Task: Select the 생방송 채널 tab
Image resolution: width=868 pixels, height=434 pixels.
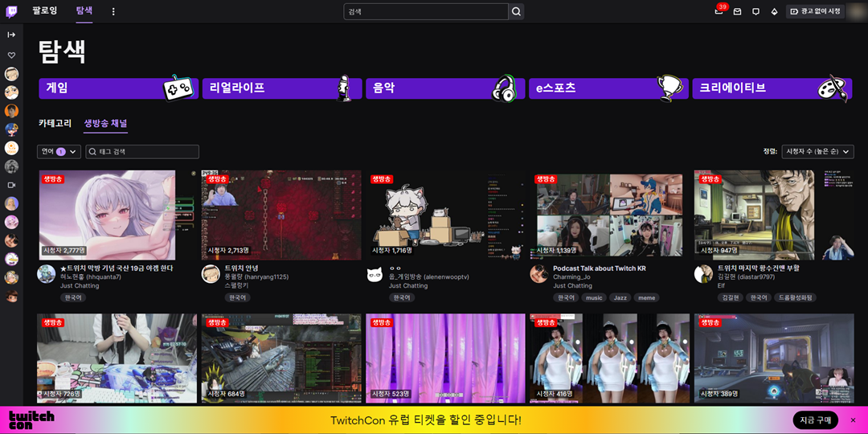Action: click(x=106, y=124)
